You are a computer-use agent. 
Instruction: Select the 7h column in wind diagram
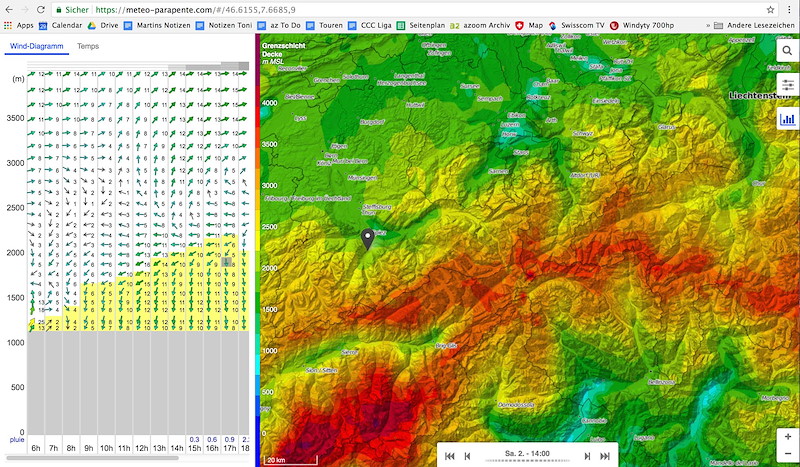[54, 448]
